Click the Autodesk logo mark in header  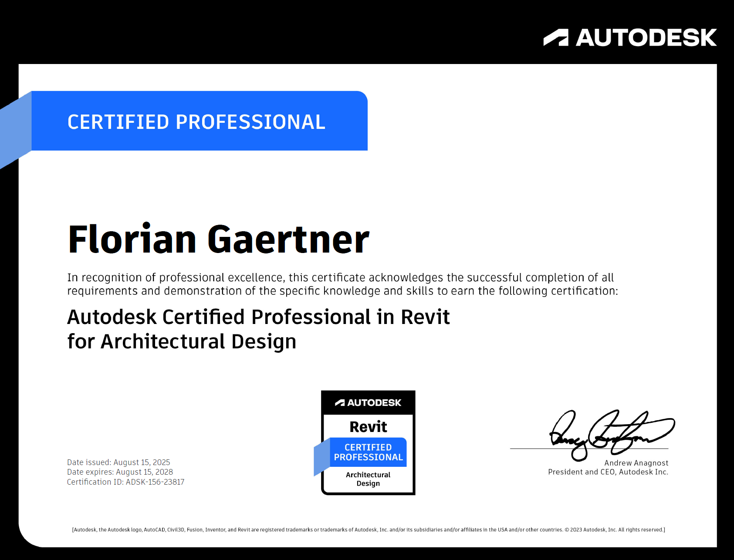click(556, 37)
